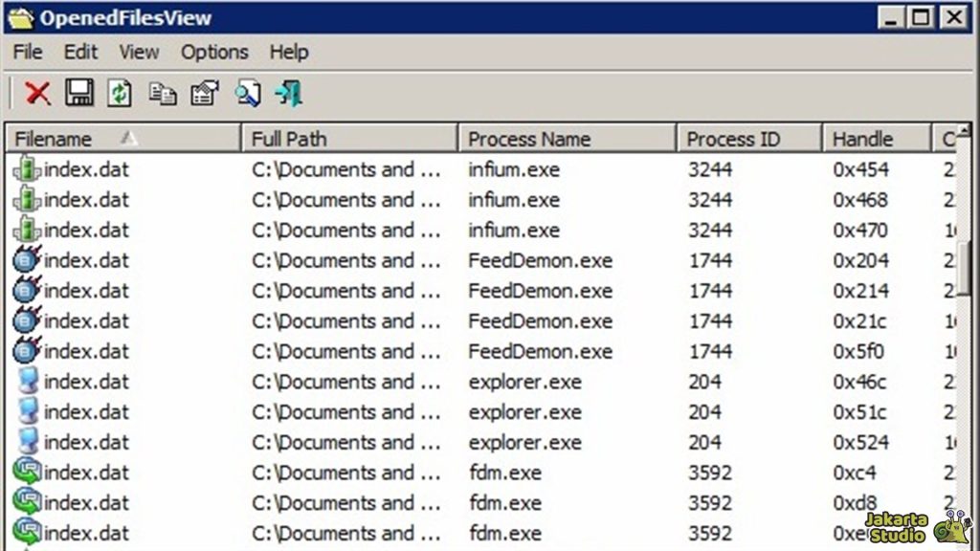
Task: Open the Help menu
Action: point(289,53)
